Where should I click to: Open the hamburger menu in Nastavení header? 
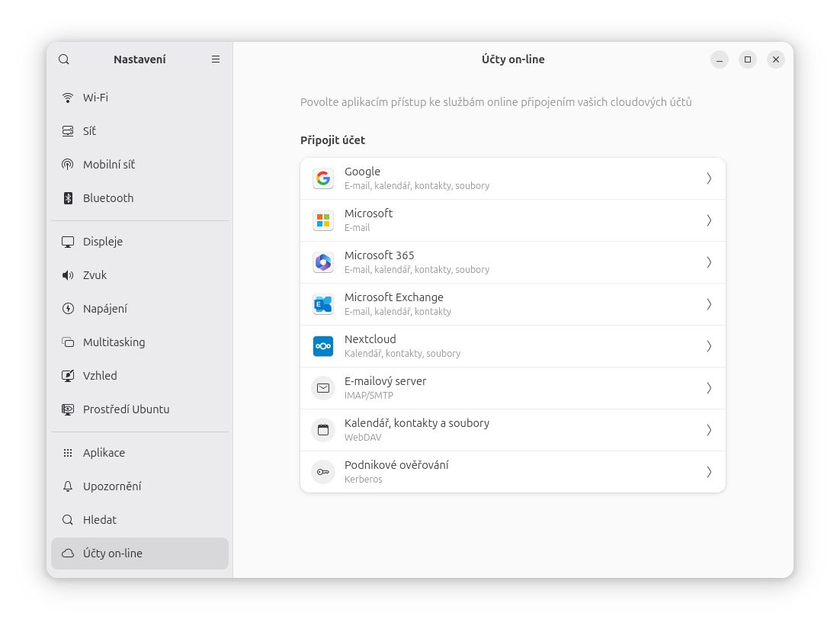(216, 59)
